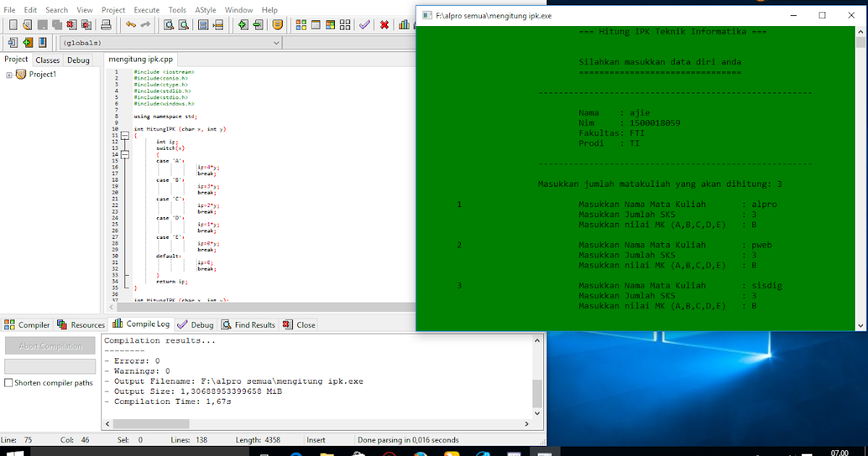Collapse the code fold at line 11
868x456 pixels.
[125, 135]
